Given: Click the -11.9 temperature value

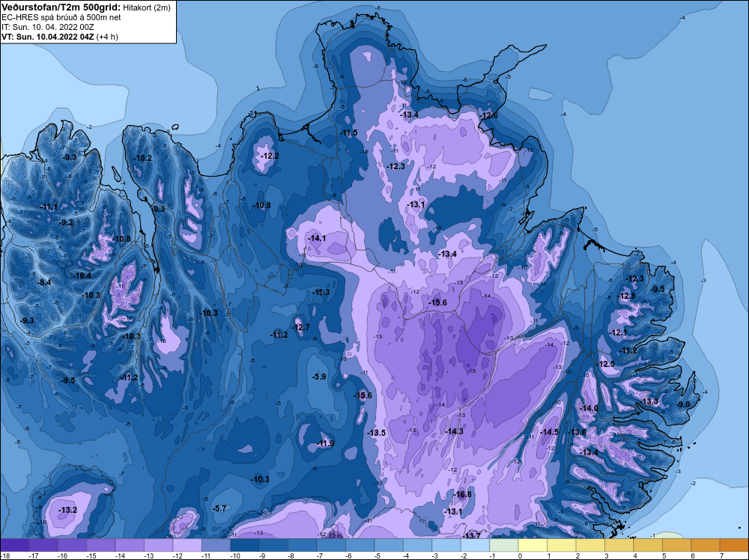Looking at the screenshot, I should tap(325, 443).
